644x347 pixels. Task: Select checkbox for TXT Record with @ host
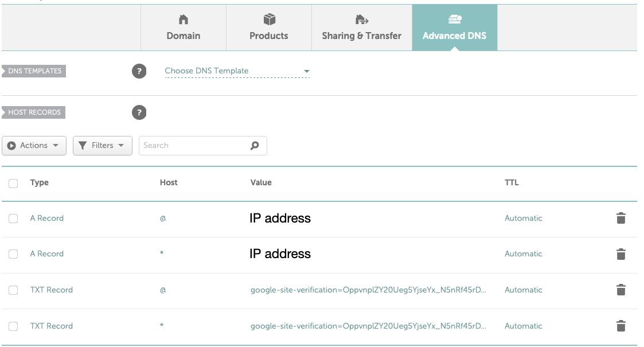click(x=13, y=290)
